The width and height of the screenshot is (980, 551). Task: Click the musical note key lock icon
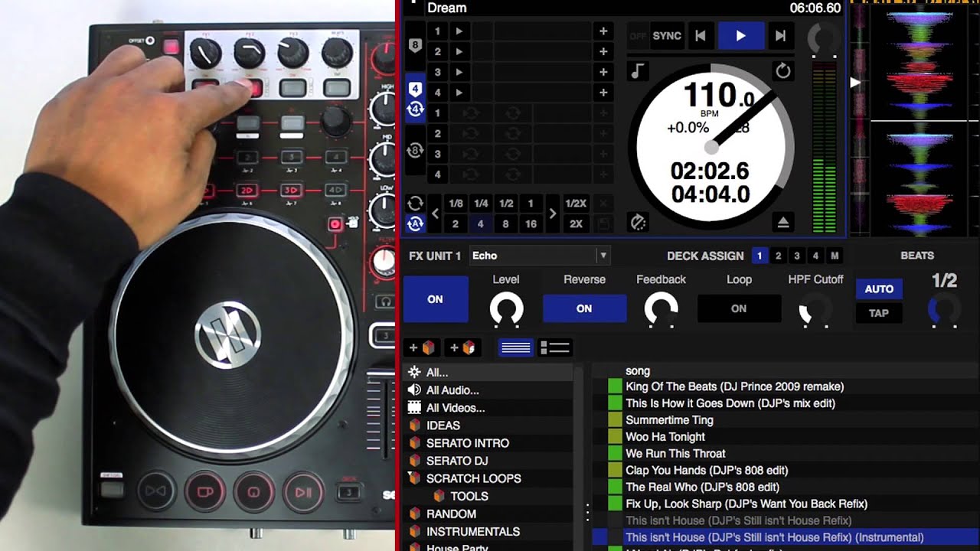(x=637, y=71)
